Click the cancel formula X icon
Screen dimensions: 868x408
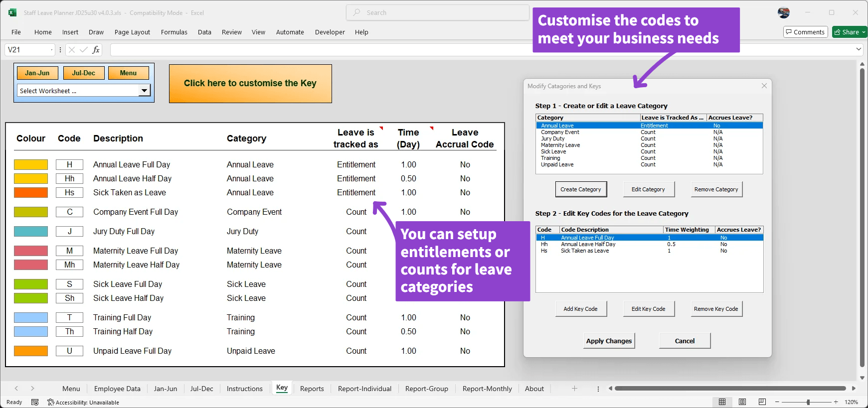click(x=72, y=50)
